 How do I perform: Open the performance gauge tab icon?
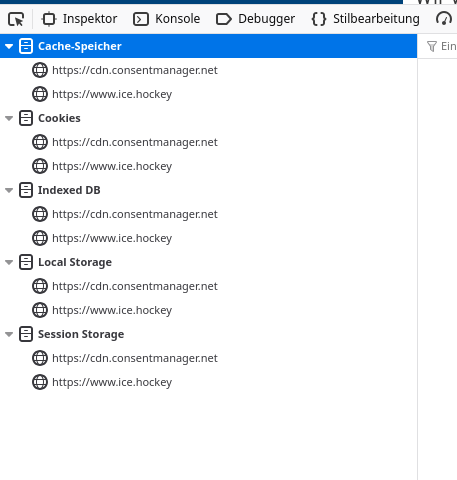click(444, 19)
